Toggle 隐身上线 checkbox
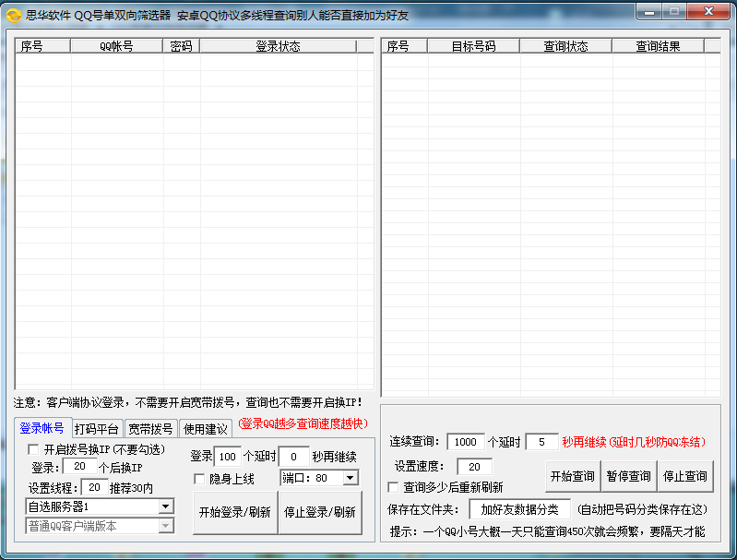Viewport: 737px width, 560px height. pos(199,479)
